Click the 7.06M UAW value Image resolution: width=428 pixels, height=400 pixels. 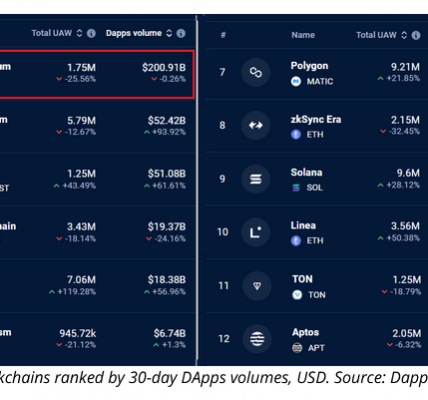tap(81, 280)
